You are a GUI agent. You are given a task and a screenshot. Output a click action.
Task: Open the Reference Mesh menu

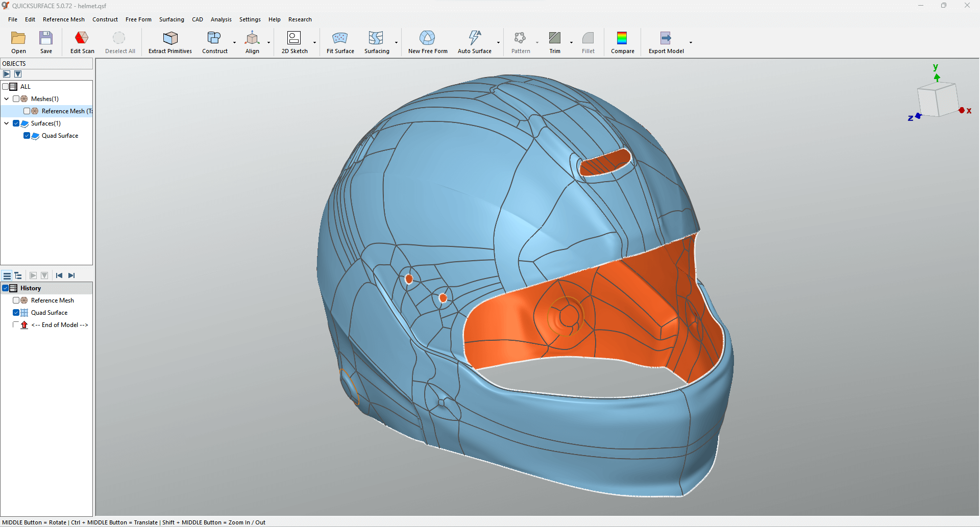coord(64,19)
